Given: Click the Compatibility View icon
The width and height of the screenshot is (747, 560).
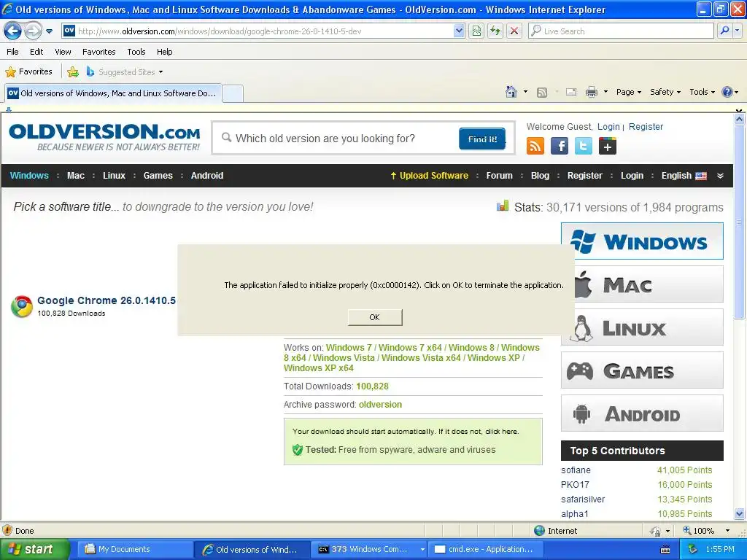Looking at the screenshot, I should [476, 31].
